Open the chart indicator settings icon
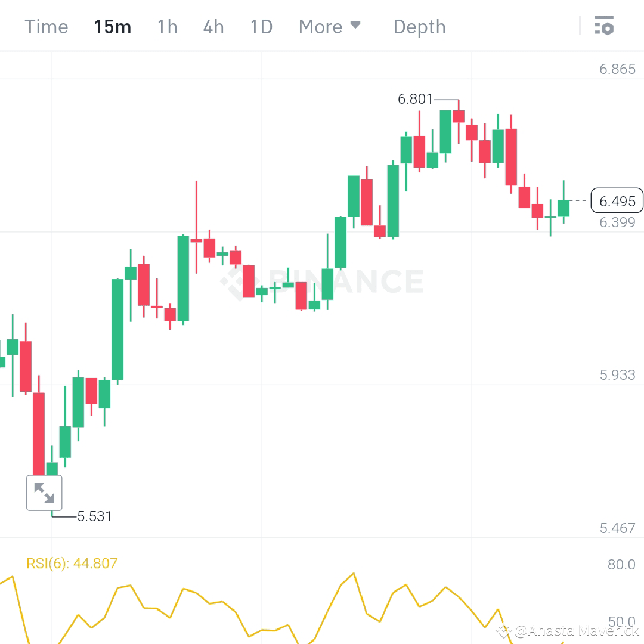Image resolution: width=644 pixels, height=644 pixels. [604, 26]
